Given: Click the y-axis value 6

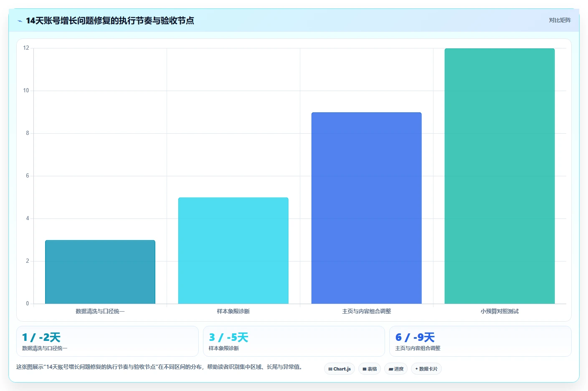Looking at the screenshot, I should (28, 176).
